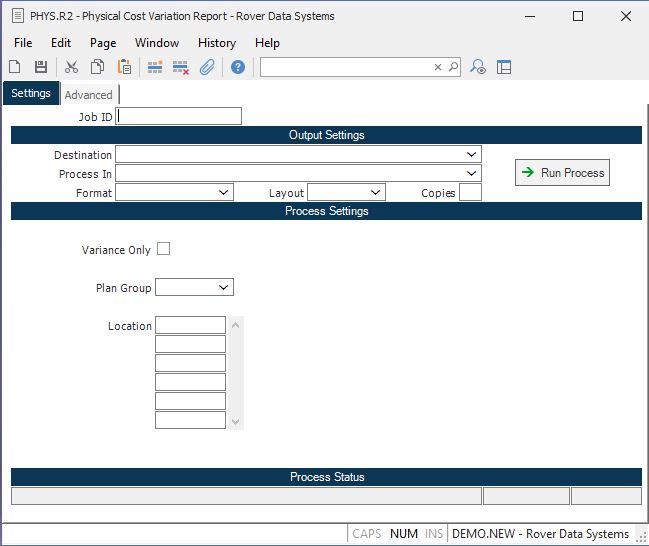Open the Help question mark icon
The image size is (649, 546).
pyautogui.click(x=238, y=67)
